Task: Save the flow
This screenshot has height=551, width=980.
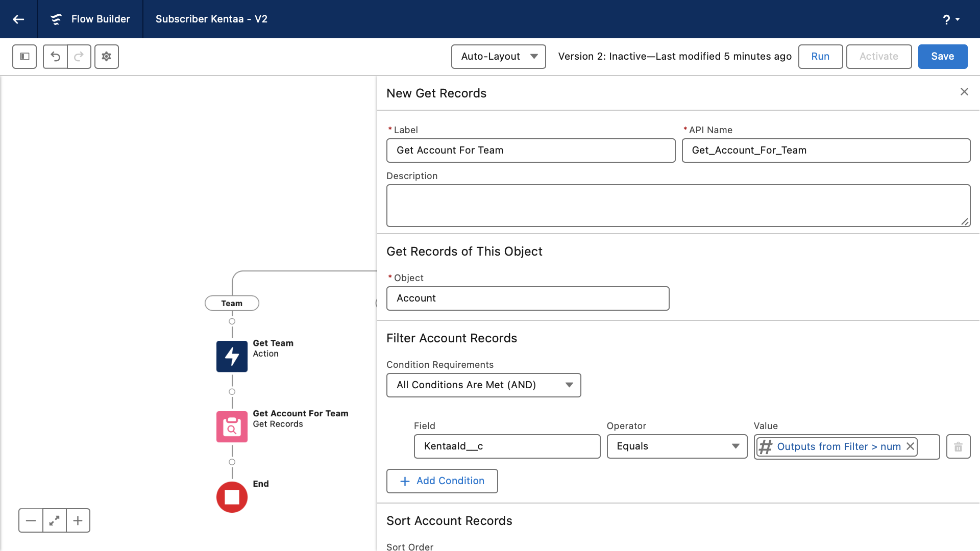Action: [x=943, y=57]
